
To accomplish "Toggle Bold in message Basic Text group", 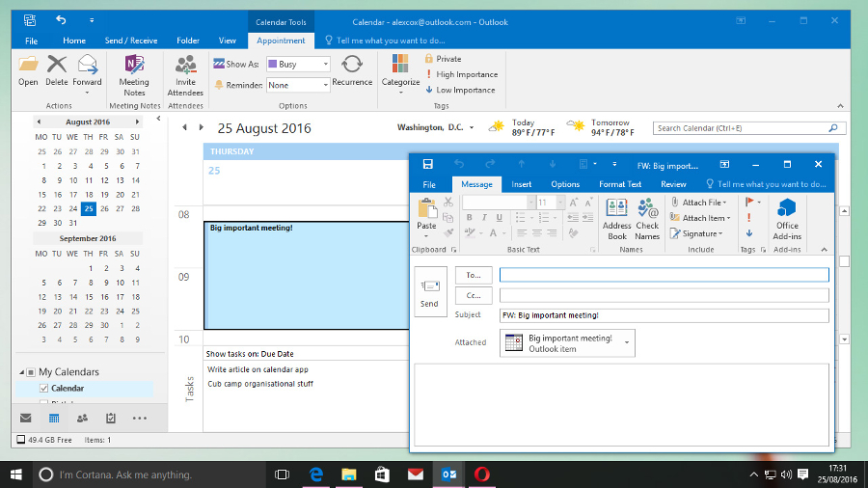I will pos(469,217).
